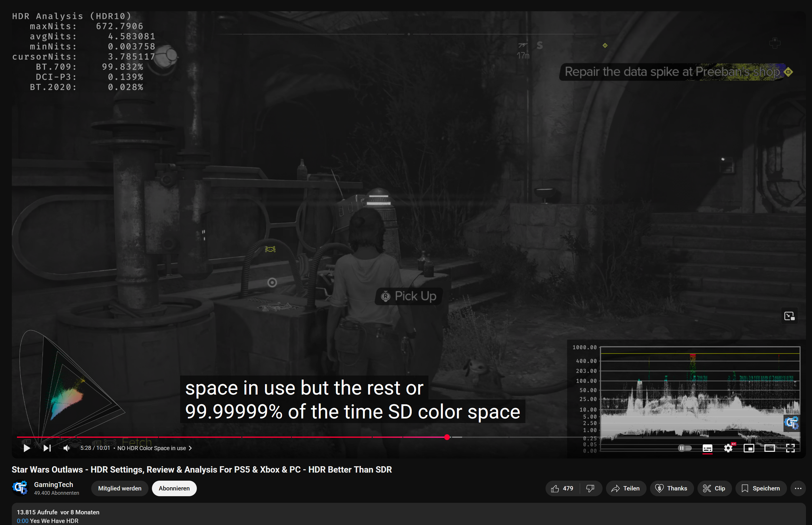The image size is (812, 525).
Task: Subscribe via the Abonnieren button
Action: 174,488
